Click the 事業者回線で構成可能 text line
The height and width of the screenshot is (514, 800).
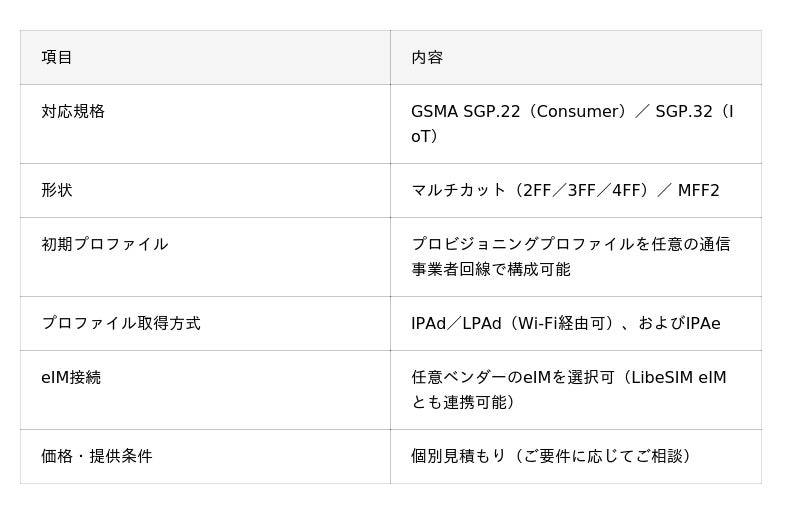click(x=491, y=269)
